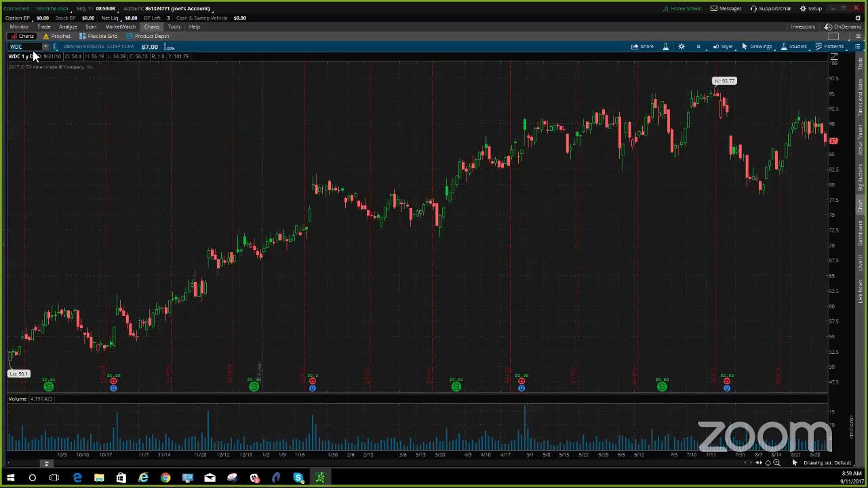Switch to the Flexible Grid sub-tab
Image resolution: width=868 pixels, height=488 pixels.
coord(98,36)
